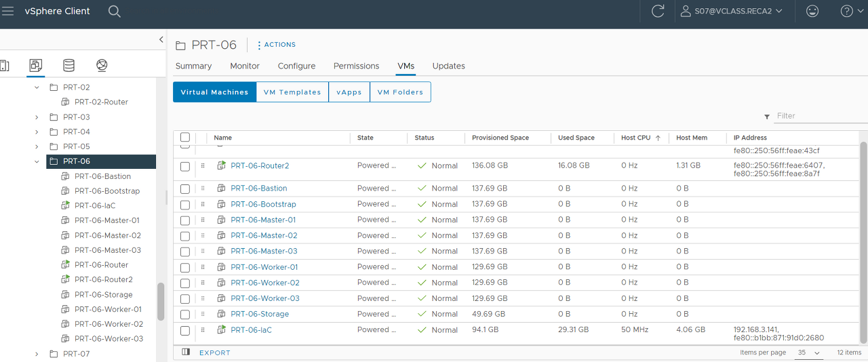This screenshot has height=362, width=868.
Task: Click the search magnifier icon
Action: [x=115, y=11]
